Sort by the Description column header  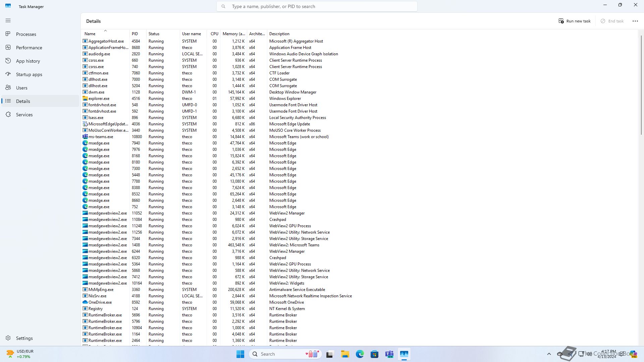(x=452, y=34)
